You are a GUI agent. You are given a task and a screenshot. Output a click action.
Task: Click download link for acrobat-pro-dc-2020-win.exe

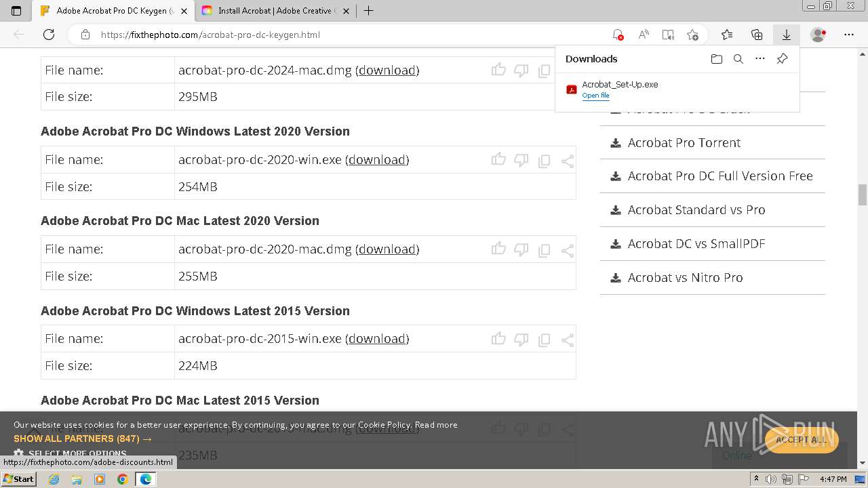[x=377, y=159]
